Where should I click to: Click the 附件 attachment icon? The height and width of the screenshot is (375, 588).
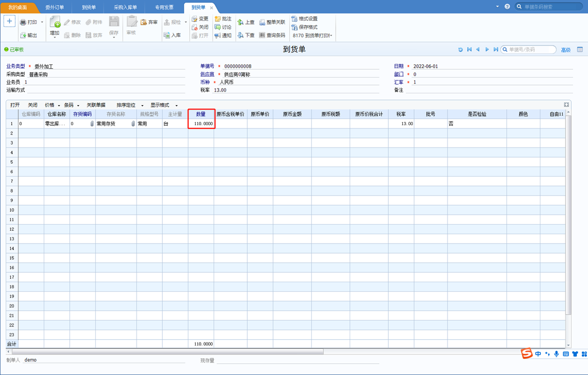click(88, 22)
